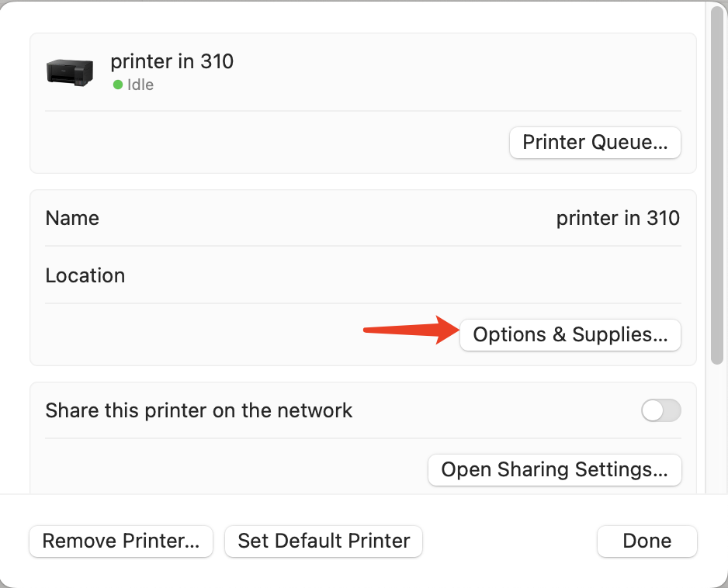The width and height of the screenshot is (728, 588).
Task: Click the printer device icon
Action: 70,72
